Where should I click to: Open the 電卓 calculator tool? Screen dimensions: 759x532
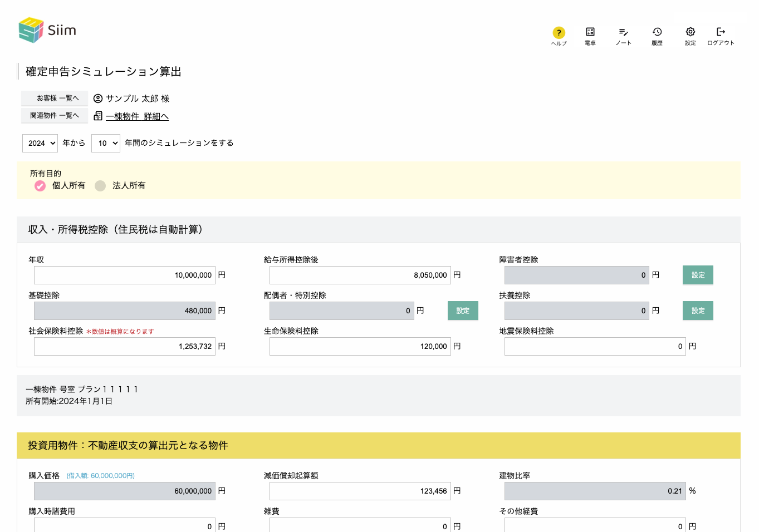click(590, 33)
